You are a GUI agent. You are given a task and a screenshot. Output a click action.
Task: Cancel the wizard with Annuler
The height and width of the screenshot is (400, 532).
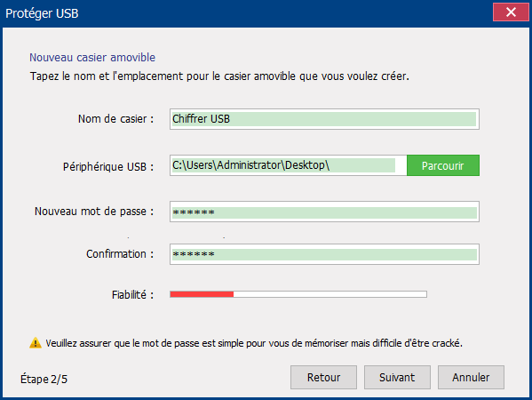coord(471,377)
